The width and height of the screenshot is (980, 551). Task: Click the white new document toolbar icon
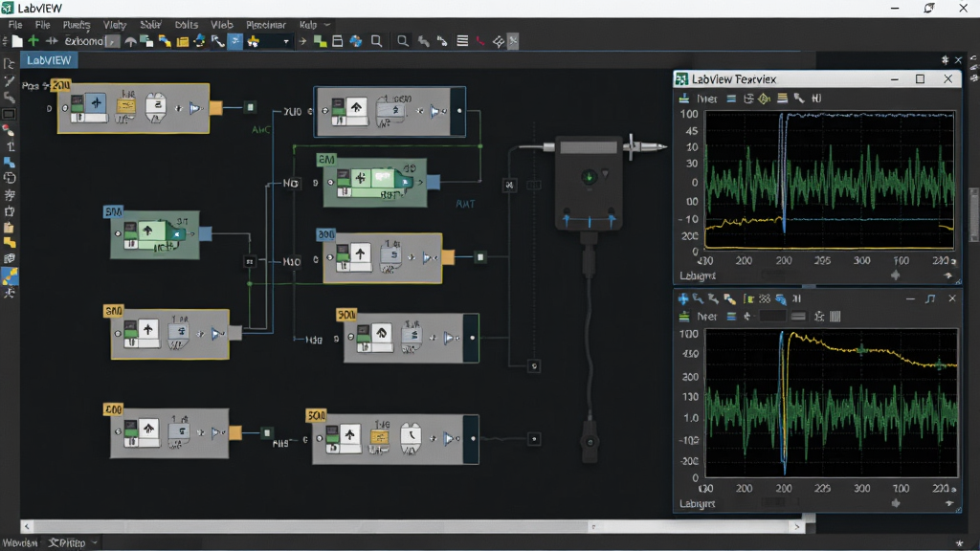point(17,41)
